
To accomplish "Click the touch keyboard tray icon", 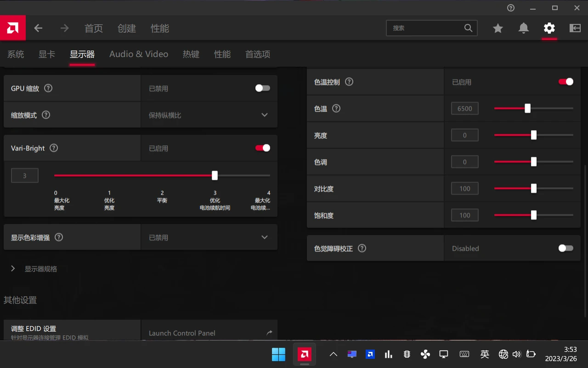I will 464,354.
